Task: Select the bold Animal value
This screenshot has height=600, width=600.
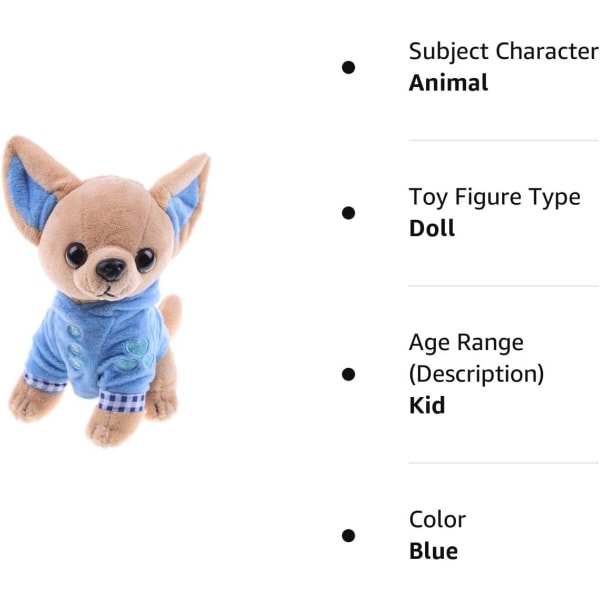Action: click(448, 83)
